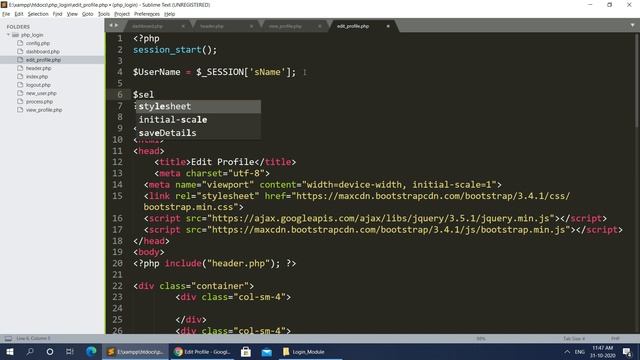Screen dimensions: 640x360
Task: Close the view_profile.php tab
Action: (320, 26)
